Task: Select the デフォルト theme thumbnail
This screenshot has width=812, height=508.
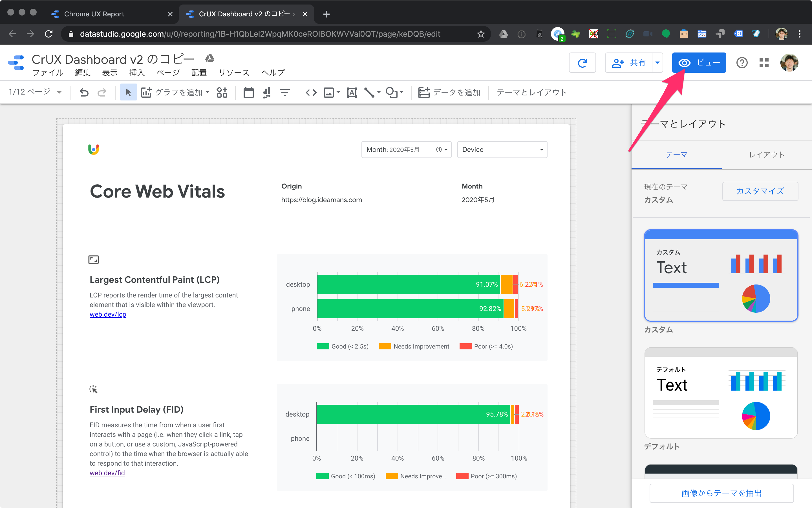Action: (x=721, y=393)
